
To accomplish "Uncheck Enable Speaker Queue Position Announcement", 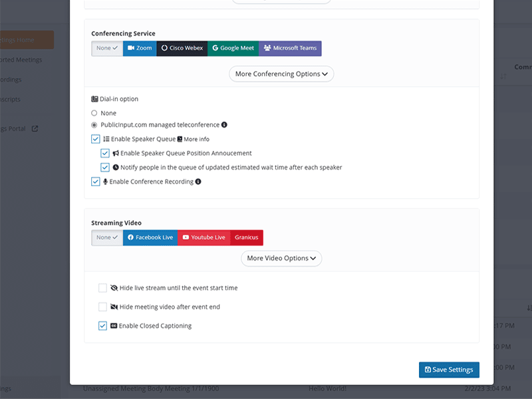I will (x=105, y=153).
